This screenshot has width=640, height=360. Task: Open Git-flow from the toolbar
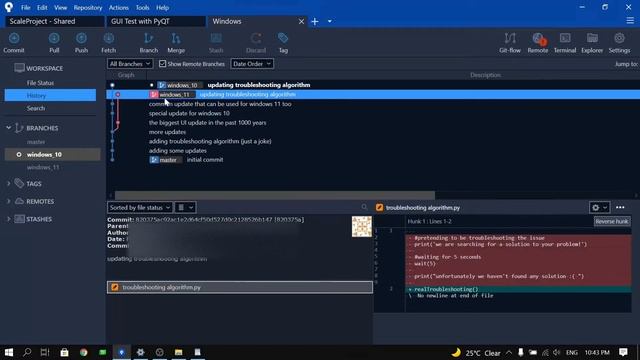pos(510,42)
